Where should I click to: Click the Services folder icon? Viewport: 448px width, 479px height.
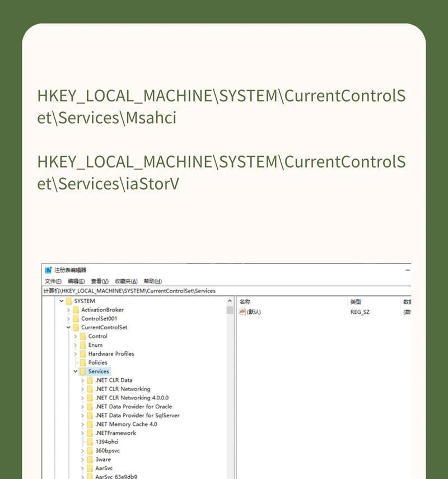(82, 371)
